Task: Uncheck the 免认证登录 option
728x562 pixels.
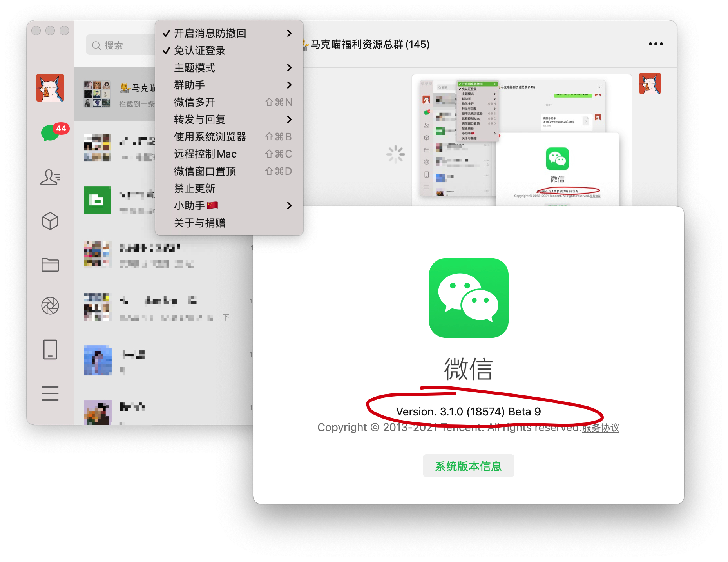Action: click(199, 51)
